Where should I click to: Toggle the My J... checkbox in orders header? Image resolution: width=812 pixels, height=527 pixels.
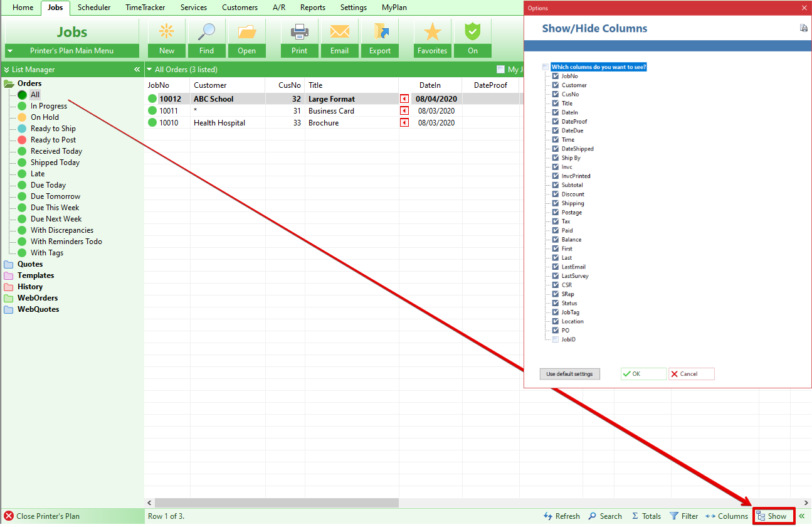[x=500, y=70]
